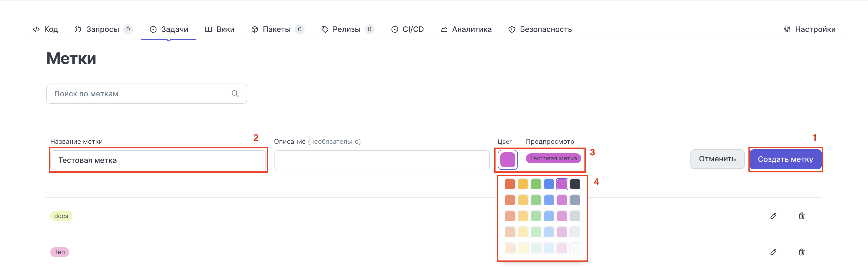
Task: Pick the top-row purple color swatch
Action: pos(562,184)
